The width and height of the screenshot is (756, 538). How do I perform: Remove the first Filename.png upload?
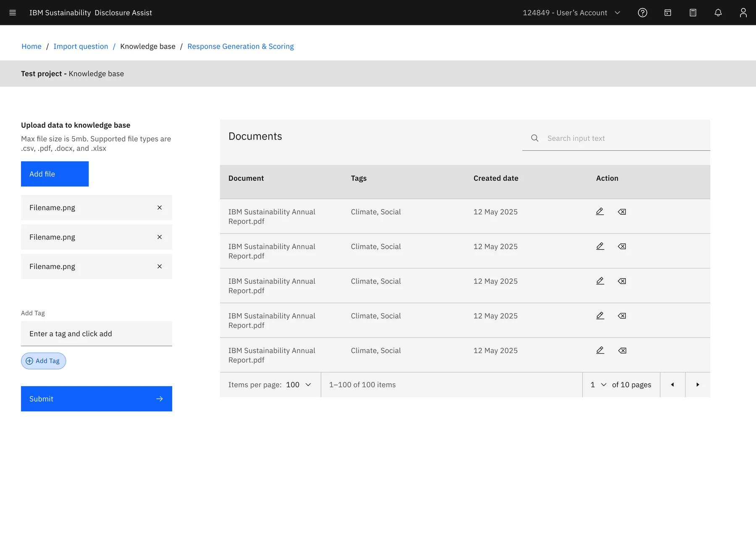pos(160,208)
